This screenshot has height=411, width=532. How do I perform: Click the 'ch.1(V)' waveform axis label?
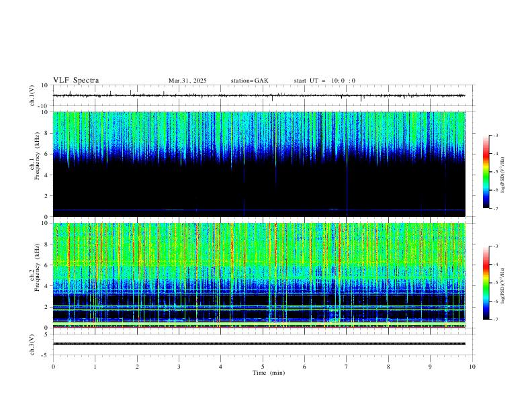(32, 95)
